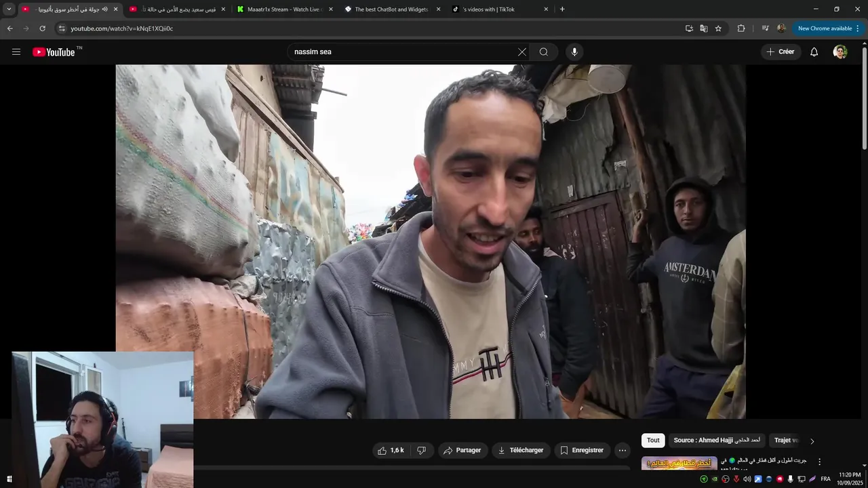Click the video player to pause
The width and height of the screenshot is (868, 488).
coord(431,241)
